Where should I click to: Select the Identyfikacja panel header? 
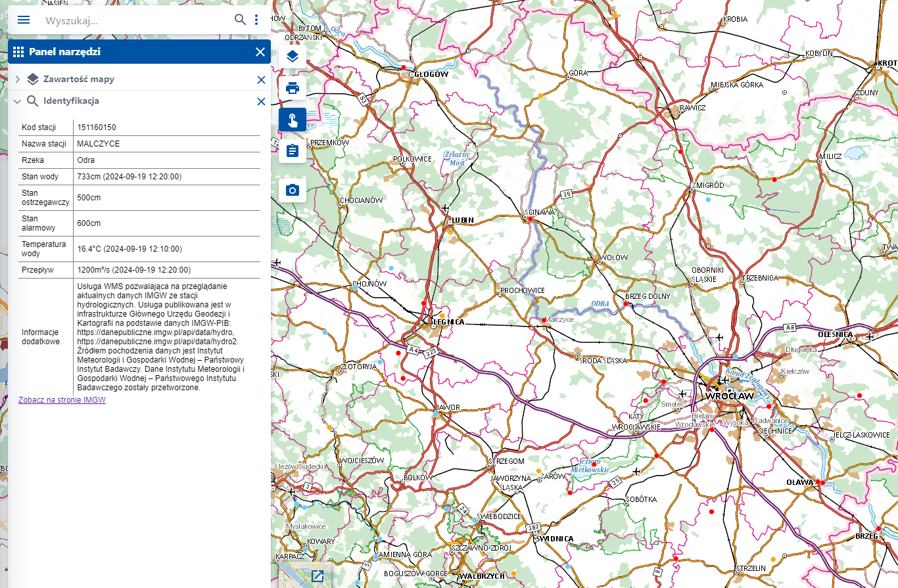(71, 101)
